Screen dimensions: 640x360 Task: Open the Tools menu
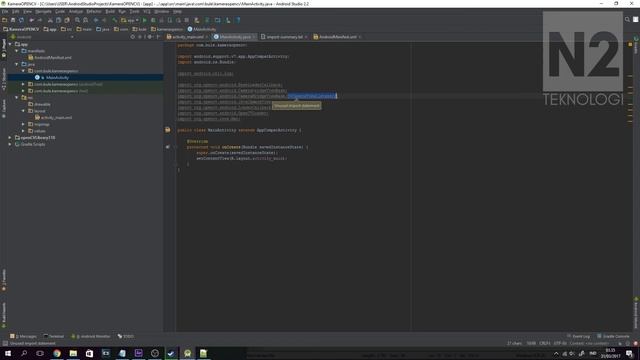134,11
